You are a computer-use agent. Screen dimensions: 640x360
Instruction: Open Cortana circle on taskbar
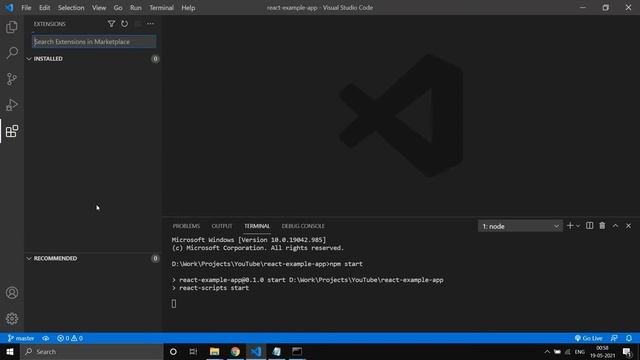[x=173, y=351]
